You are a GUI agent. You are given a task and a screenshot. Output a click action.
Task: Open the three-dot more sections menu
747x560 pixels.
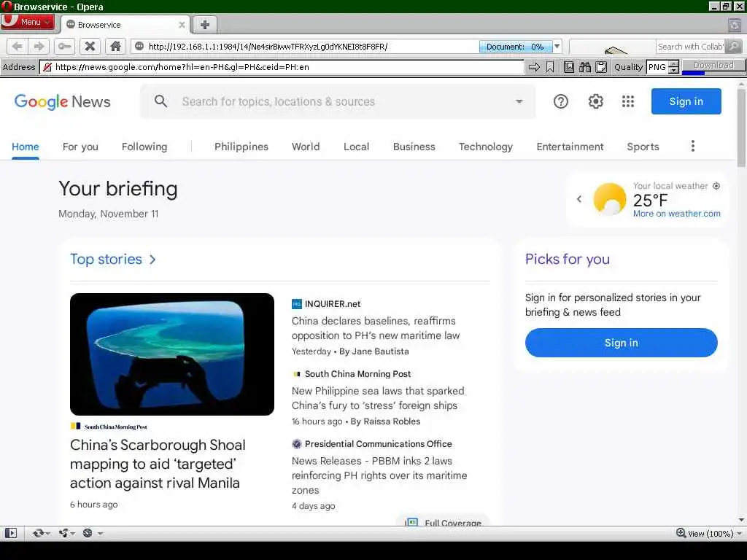[693, 146]
